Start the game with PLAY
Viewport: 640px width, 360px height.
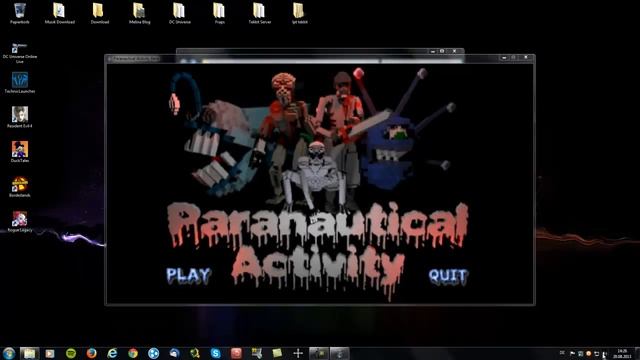pyautogui.click(x=189, y=276)
